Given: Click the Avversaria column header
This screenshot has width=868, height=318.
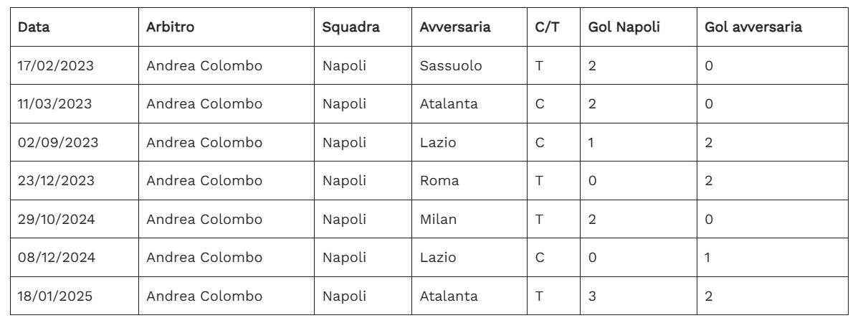Looking at the screenshot, I should pos(455,27).
